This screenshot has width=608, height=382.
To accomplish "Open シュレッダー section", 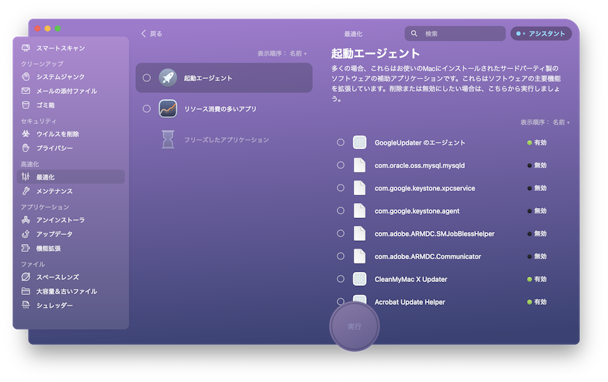I will 54,305.
